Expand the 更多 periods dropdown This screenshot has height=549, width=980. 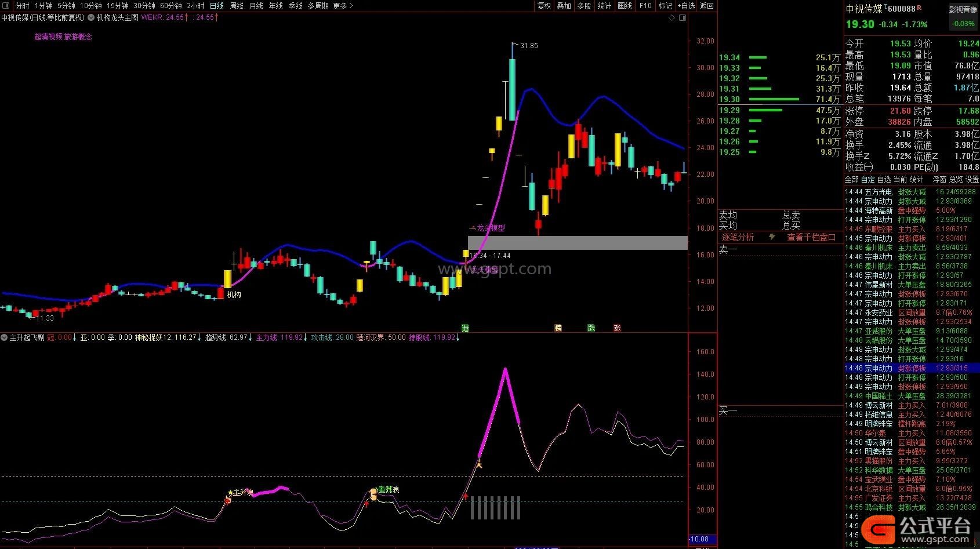pos(343,6)
